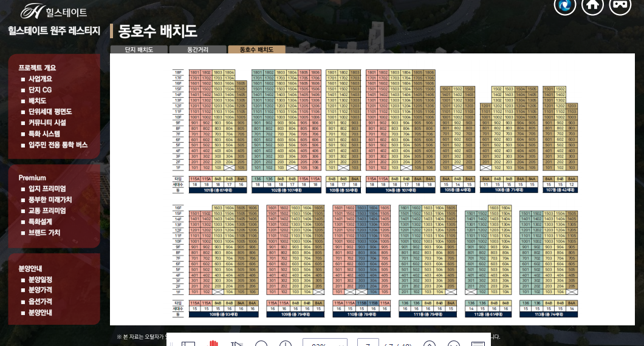
Task: Open 단지 CG menu item
Action: click(x=40, y=90)
